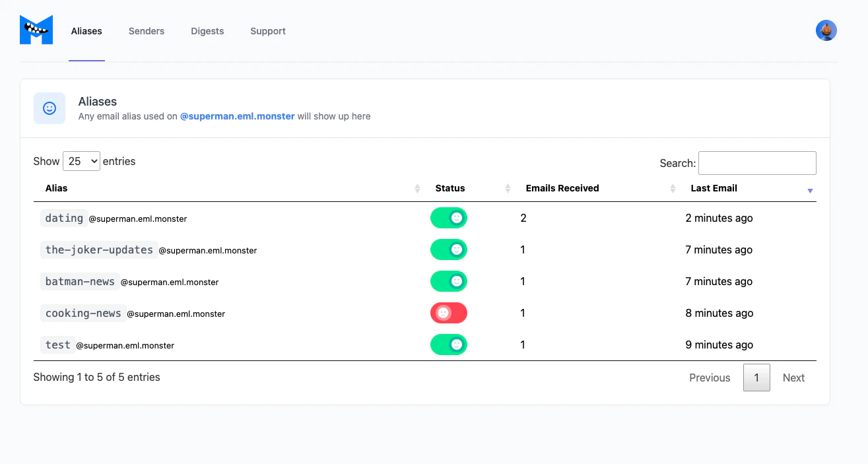Disable the dating alias toggle
The height and width of the screenshot is (464, 868).
(449, 218)
